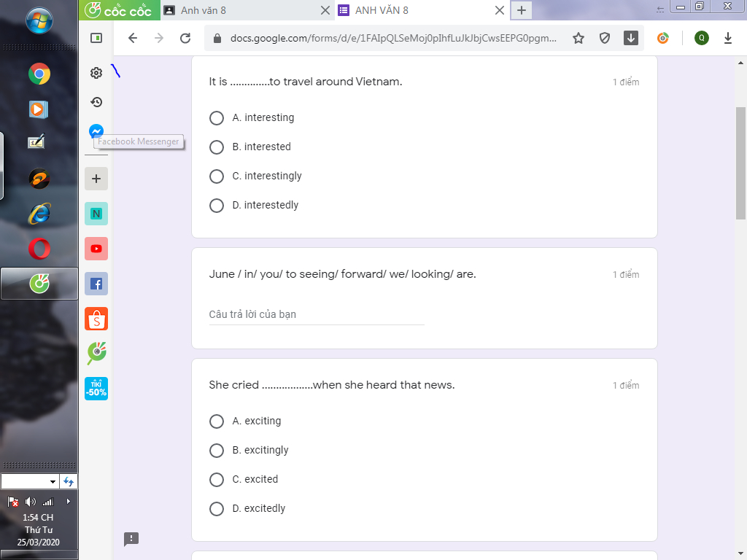Bookmark this page with the star
The image size is (747, 560).
(578, 38)
